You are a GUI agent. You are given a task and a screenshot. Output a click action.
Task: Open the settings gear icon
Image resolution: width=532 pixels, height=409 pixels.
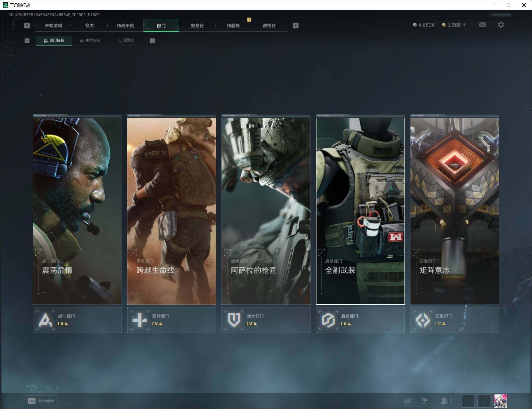pos(501,25)
